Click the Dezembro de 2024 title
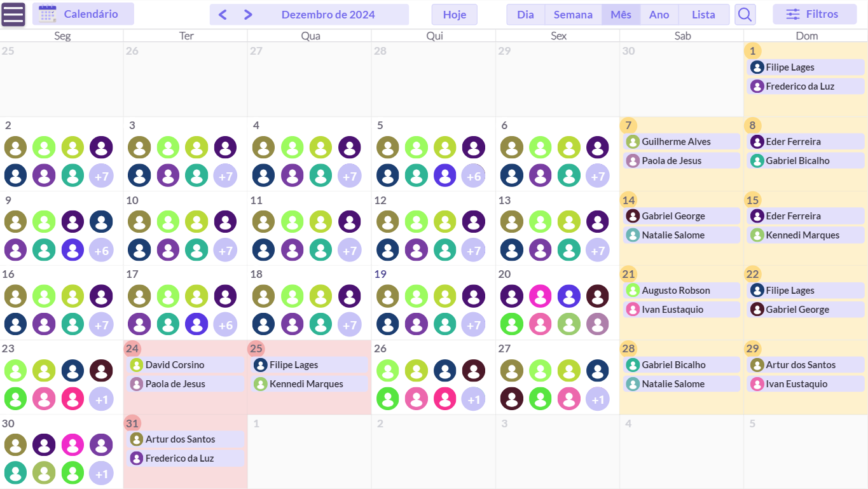The image size is (868, 489). pyautogui.click(x=328, y=15)
